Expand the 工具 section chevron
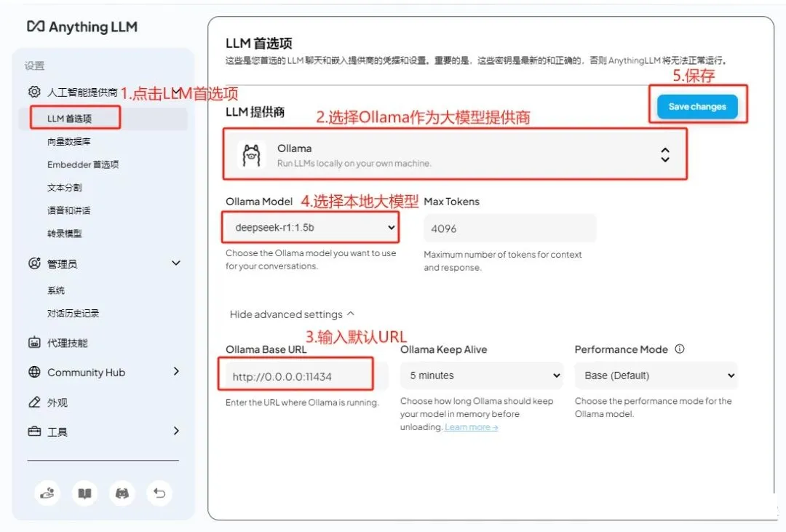 [x=176, y=431]
